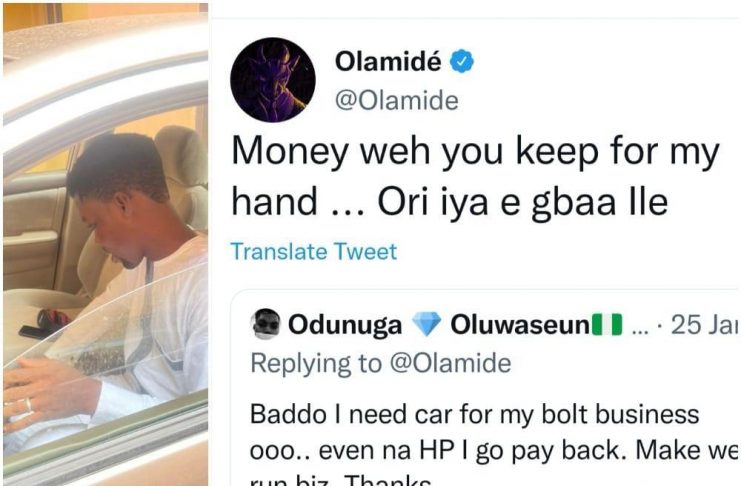Click the 'even na HP I go pay back' line

473,451
